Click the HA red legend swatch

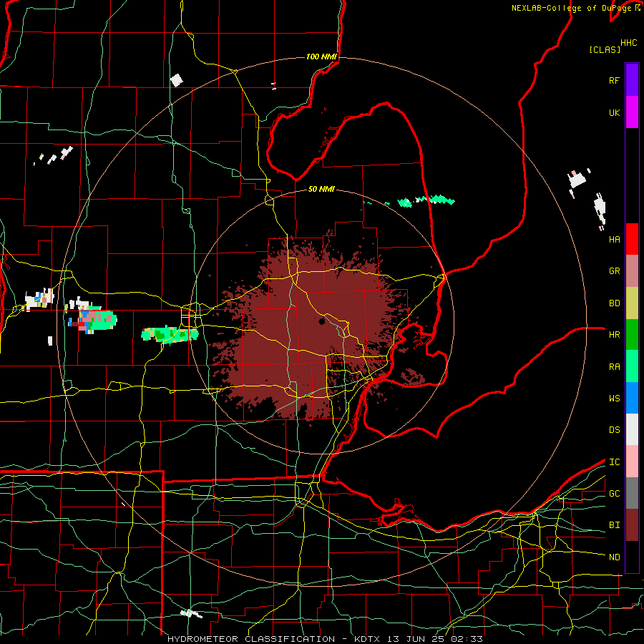click(x=632, y=239)
